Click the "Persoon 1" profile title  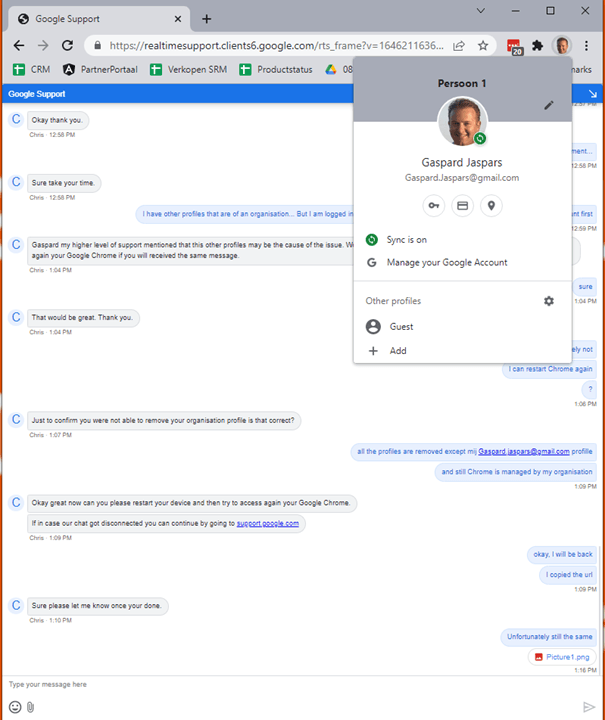(x=462, y=84)
